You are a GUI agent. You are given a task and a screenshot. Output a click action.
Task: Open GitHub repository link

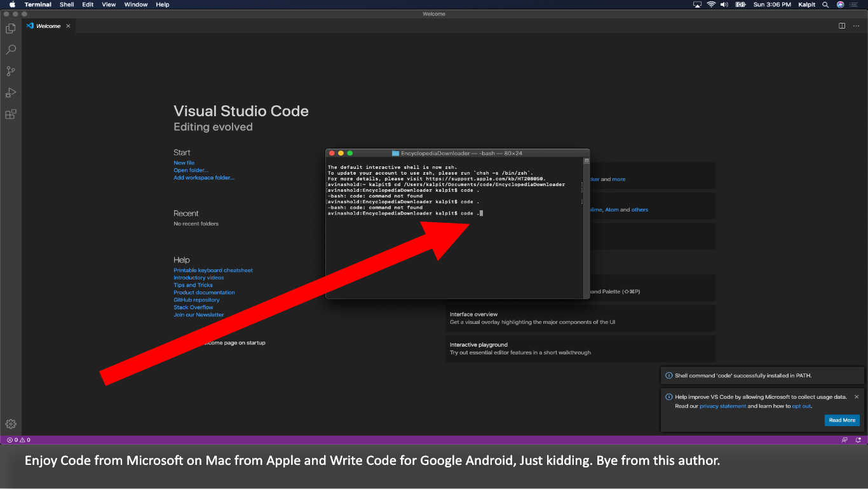coord(196,300)
